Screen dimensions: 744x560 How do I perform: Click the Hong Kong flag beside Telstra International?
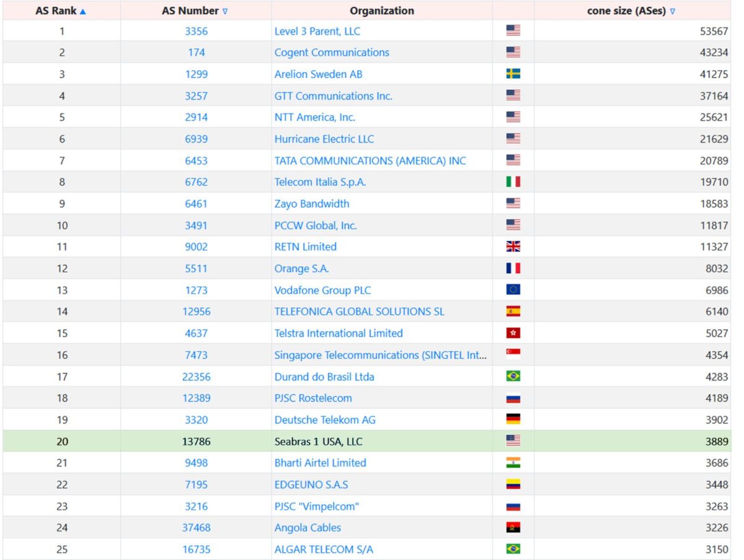[513, 333]
